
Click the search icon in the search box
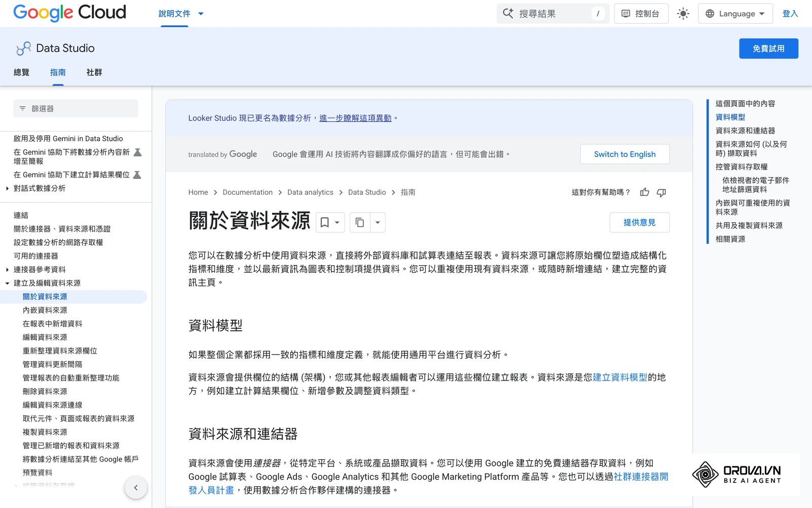[508, 14]
